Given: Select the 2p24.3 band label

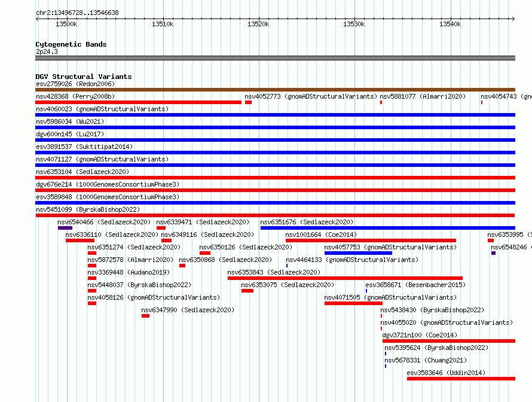Looking at the screenshot, I should (x=47, y=51).
